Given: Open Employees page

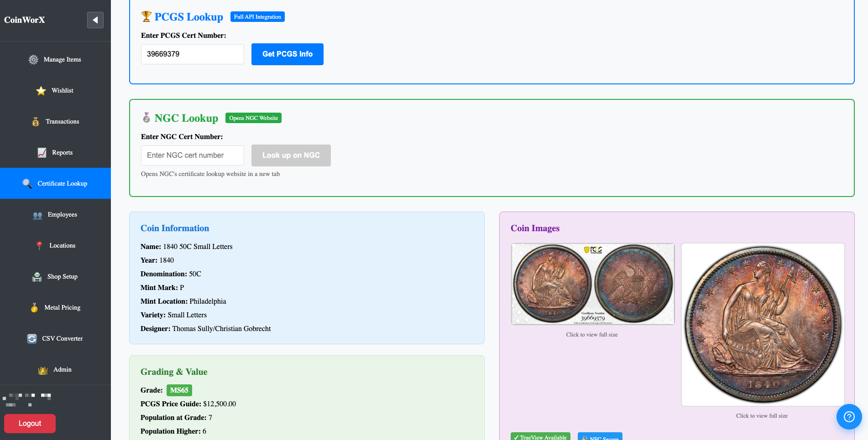Looking at the screenshot, I should tap(55, 215).
